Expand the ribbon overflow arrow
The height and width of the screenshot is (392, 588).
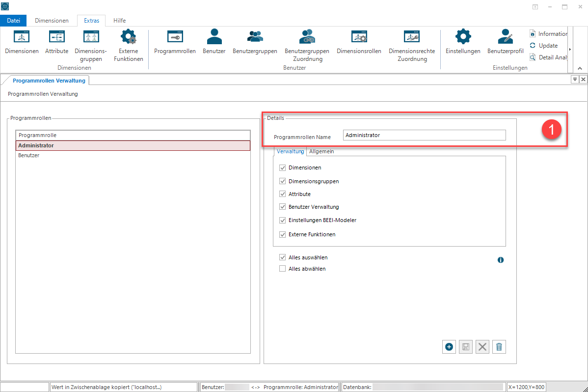[570, 49]
